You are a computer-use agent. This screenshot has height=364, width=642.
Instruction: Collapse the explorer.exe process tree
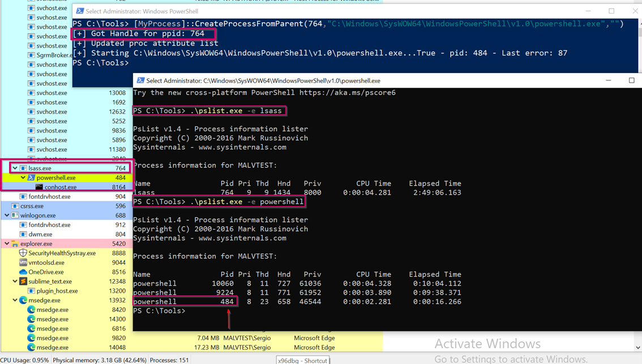[x=7, y=244]
